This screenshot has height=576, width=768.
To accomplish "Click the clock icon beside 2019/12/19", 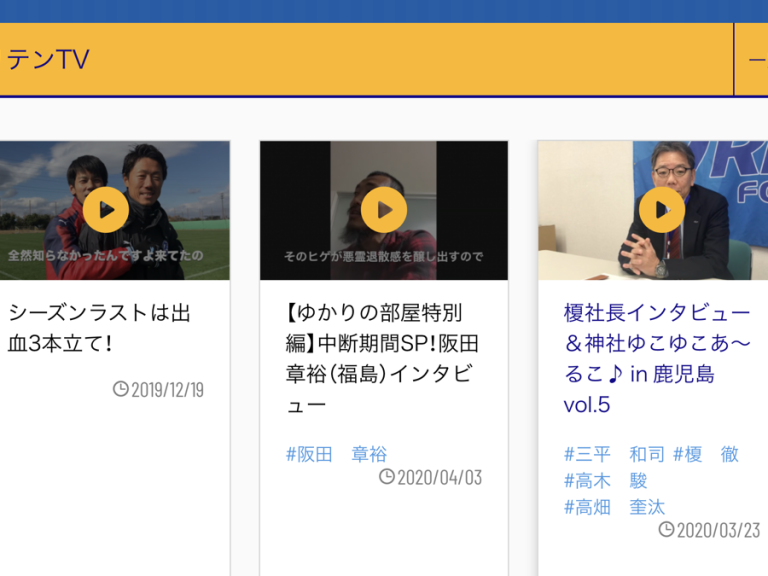I will (120, 389).
